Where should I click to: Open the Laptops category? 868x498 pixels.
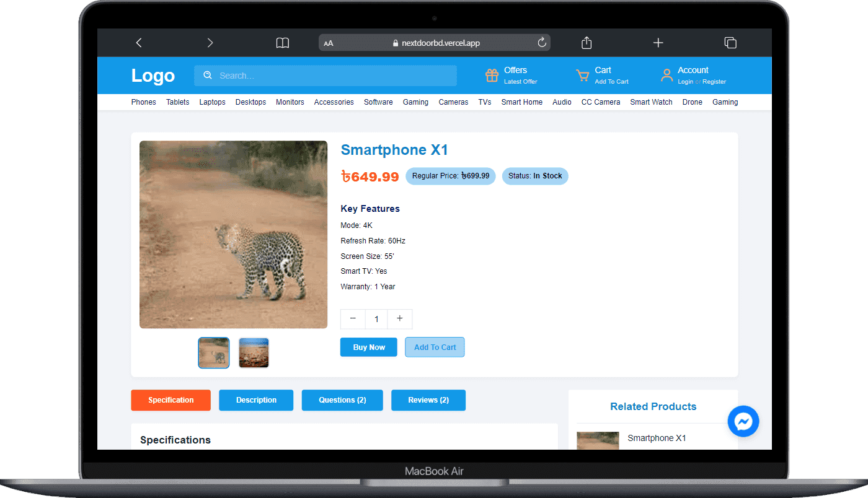click(x=213, y=102)
